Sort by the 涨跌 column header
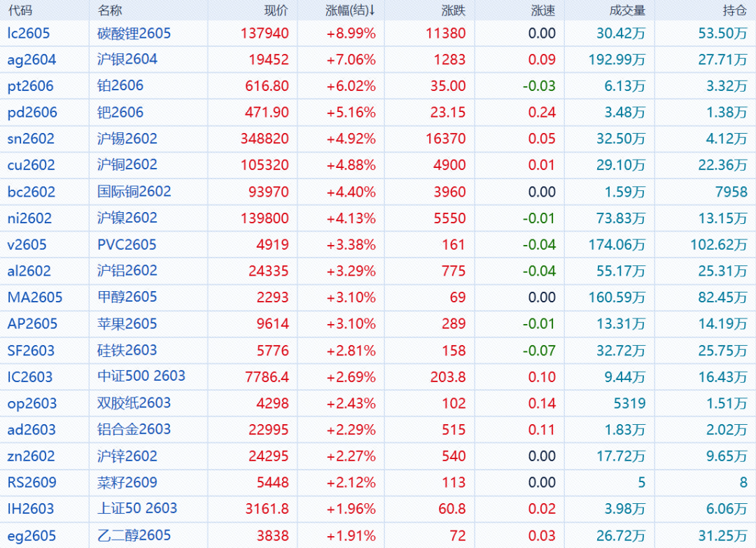 pyautogui.click(x=453, y=10)
